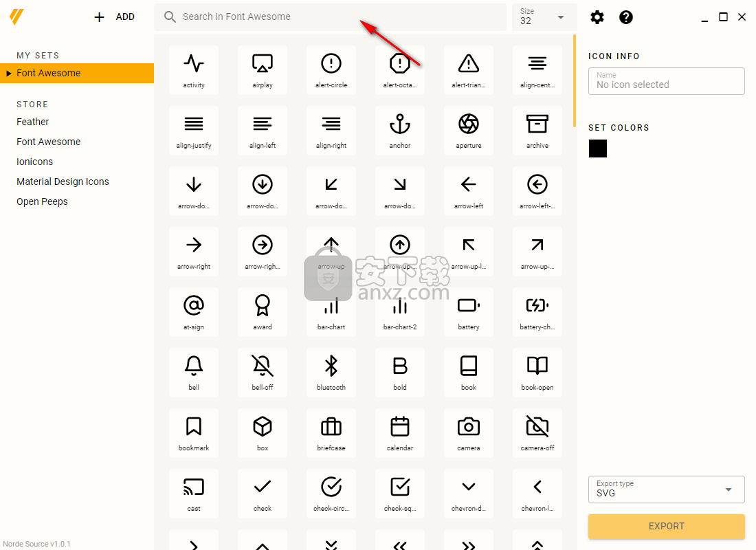Select the battery icon
The image size is (756, 550).
click(469, 311)
